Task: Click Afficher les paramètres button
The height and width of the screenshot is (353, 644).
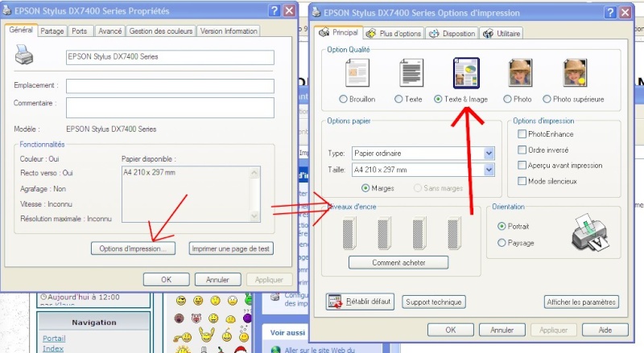Action: [581, 302]
